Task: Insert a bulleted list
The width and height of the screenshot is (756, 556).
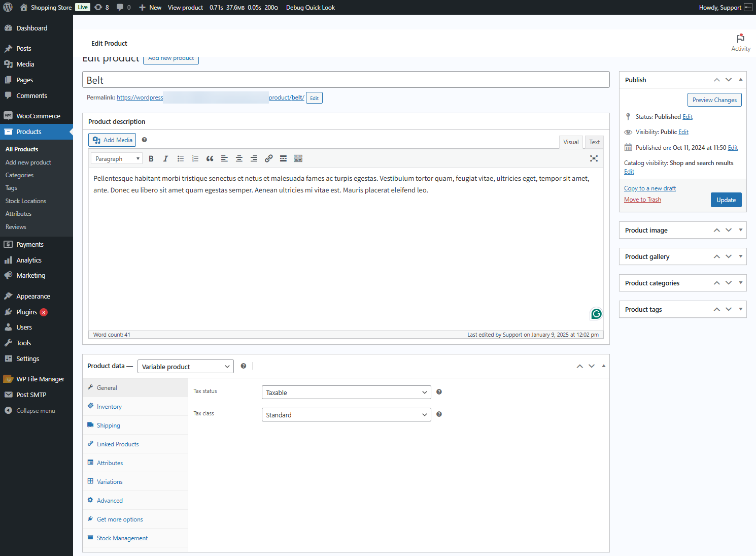Action: click(x=180, y=158)
